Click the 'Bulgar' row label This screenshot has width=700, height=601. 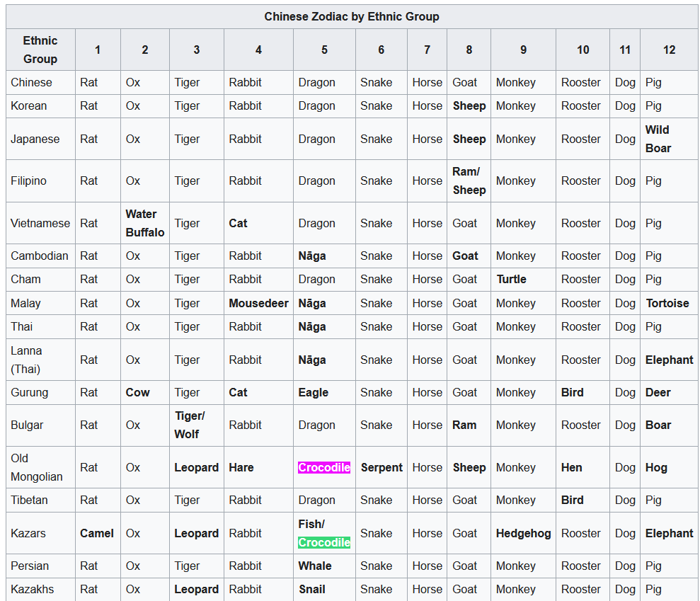[x=27, y=425]
